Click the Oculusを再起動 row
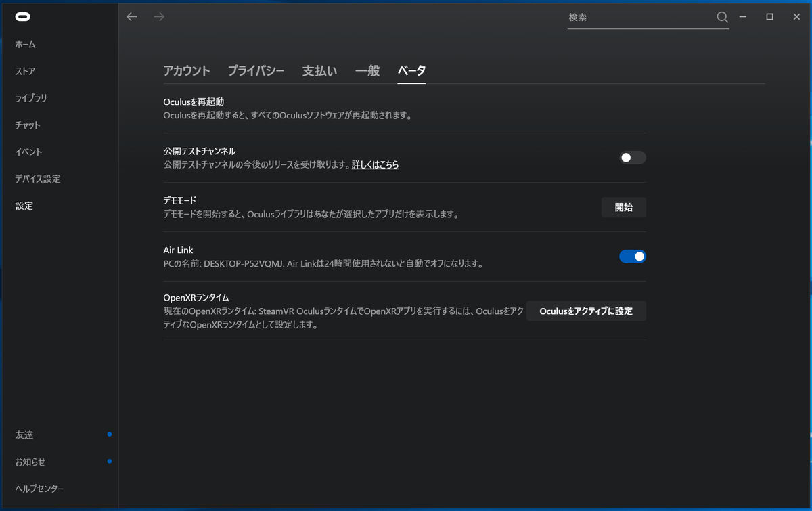Screen dimensions: 812x511 [405, 108]
